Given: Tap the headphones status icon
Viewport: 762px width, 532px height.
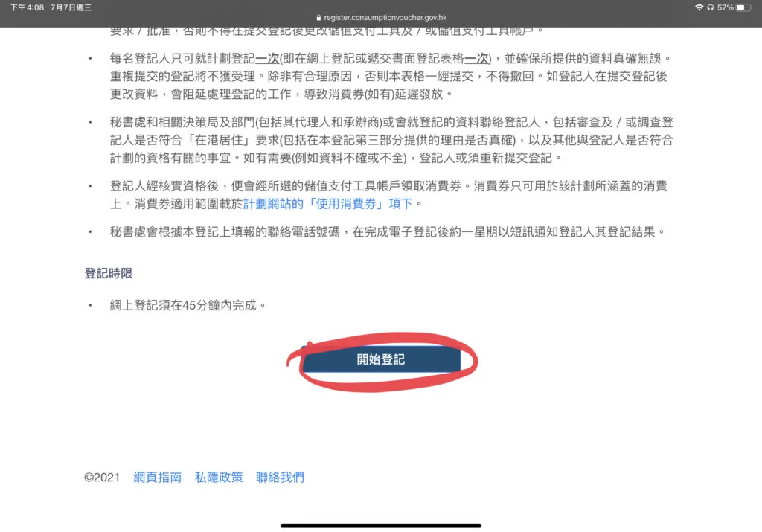Looking at the screenshot, I should point(711,7).
